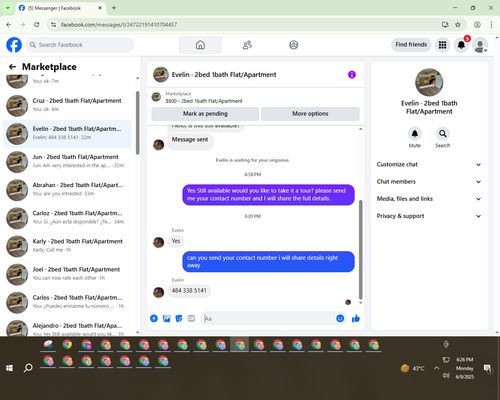Click More options button
The image size is (500, 400).
pos(310,114)
